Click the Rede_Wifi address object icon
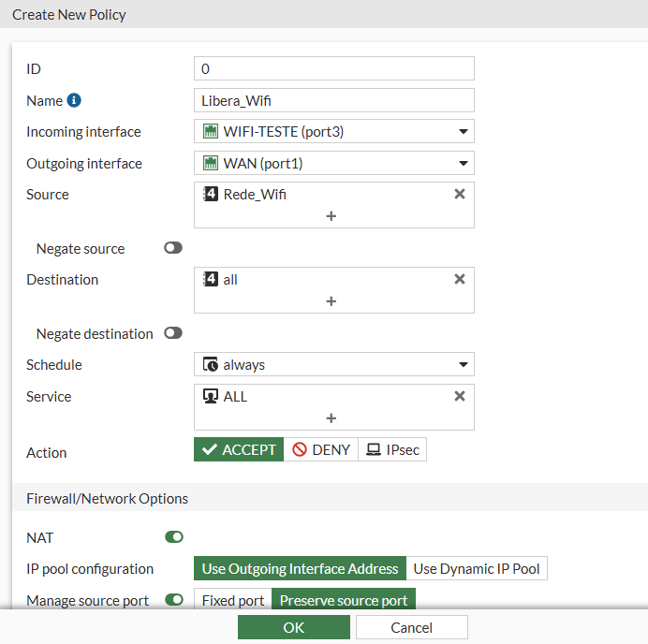The width and height of the screenshot is (648, 644). [210, 195]
